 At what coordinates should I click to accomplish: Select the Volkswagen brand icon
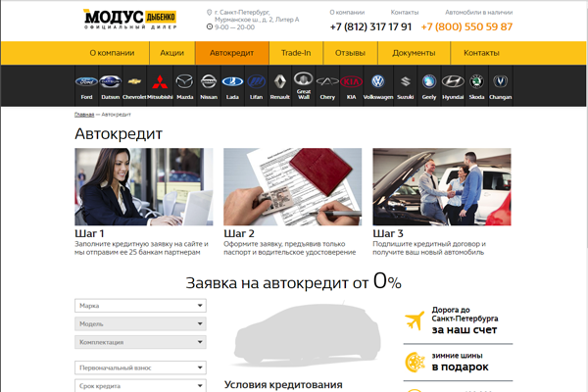(377, 83)
